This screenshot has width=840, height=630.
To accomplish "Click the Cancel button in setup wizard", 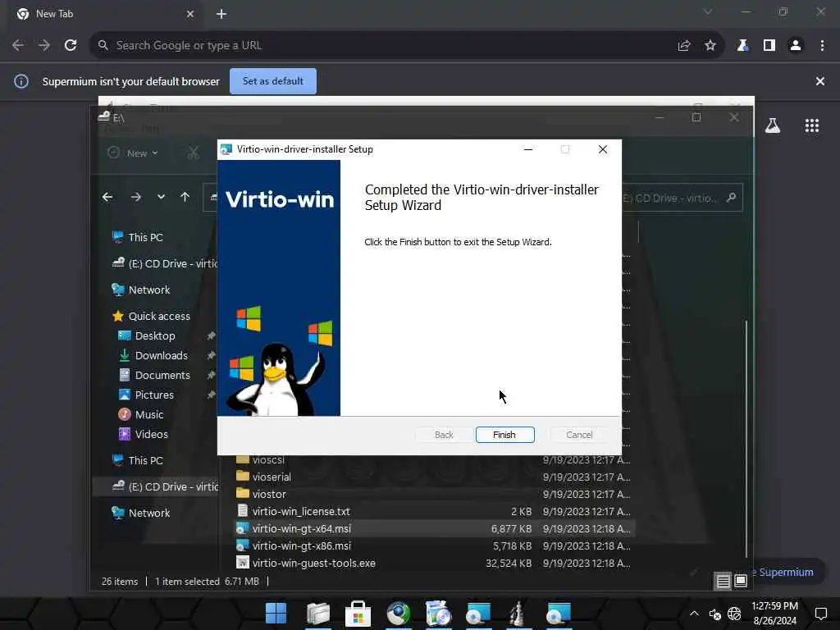I will pos(579,435).
